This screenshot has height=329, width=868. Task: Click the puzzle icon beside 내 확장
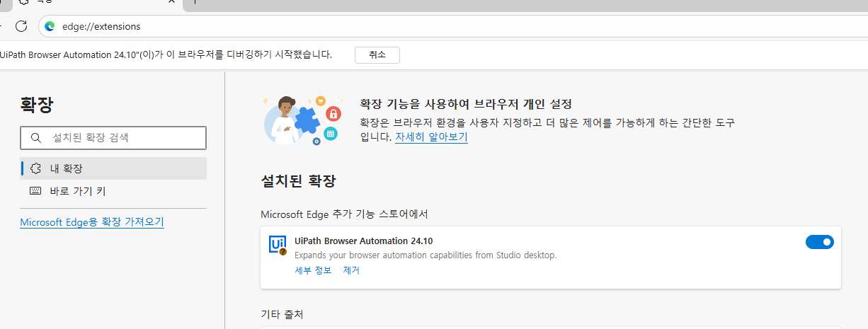pos(36,168)
